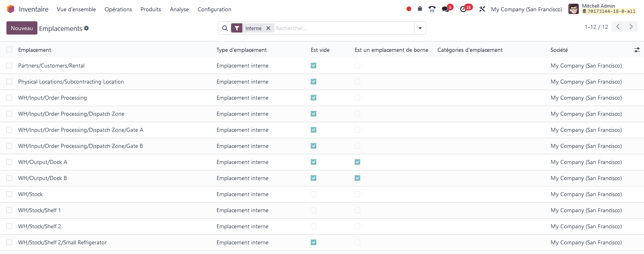Image resolution: width=644 pixels, height=254 pixels.
Task: Click the Nouveau button
Action: [22, 28]
